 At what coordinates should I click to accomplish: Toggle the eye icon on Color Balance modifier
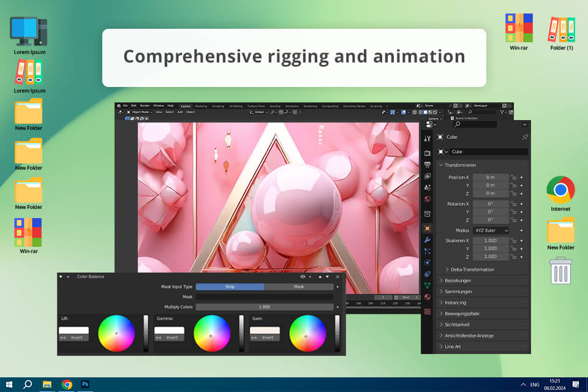[x=303, y=277]
